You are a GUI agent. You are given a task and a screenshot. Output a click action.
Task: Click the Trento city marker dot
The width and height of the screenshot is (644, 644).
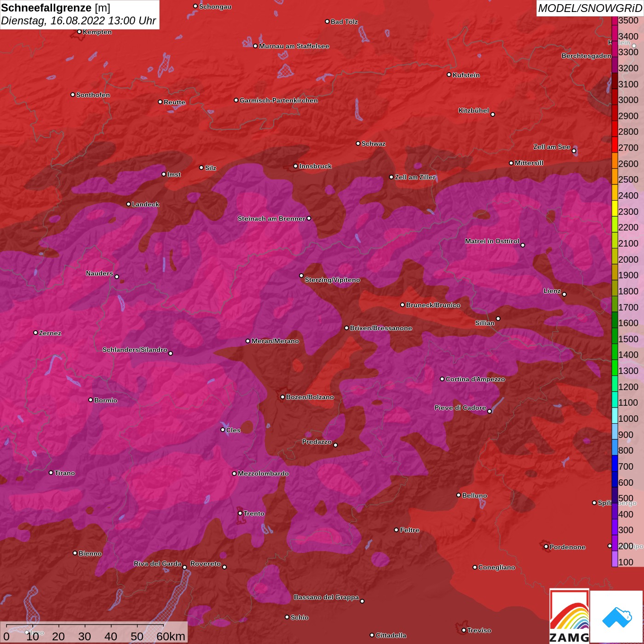(240, 513)
